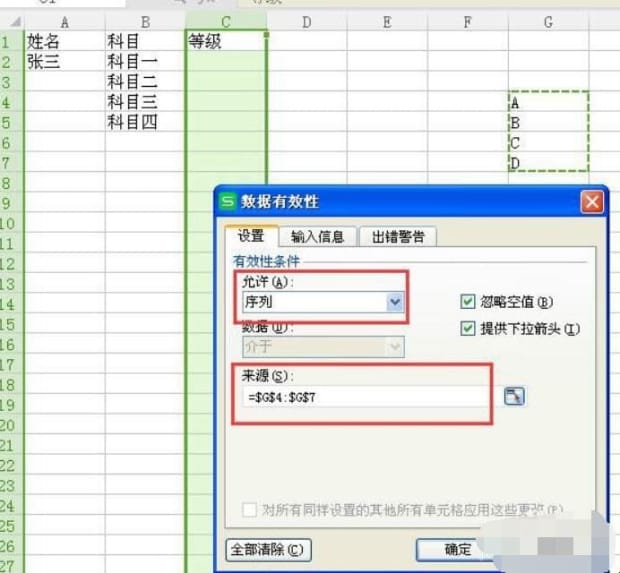This screenshot has height=573, width=620.
Task: Toggle the 忽略空值 checkbox
Action: tap(467, 302)
